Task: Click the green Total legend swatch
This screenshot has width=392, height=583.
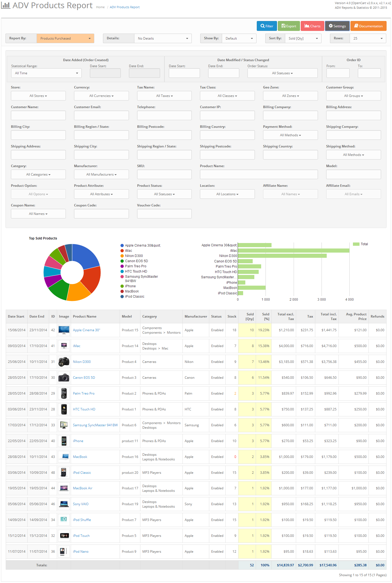Action: pyautogui.click(x=356, y=244)
